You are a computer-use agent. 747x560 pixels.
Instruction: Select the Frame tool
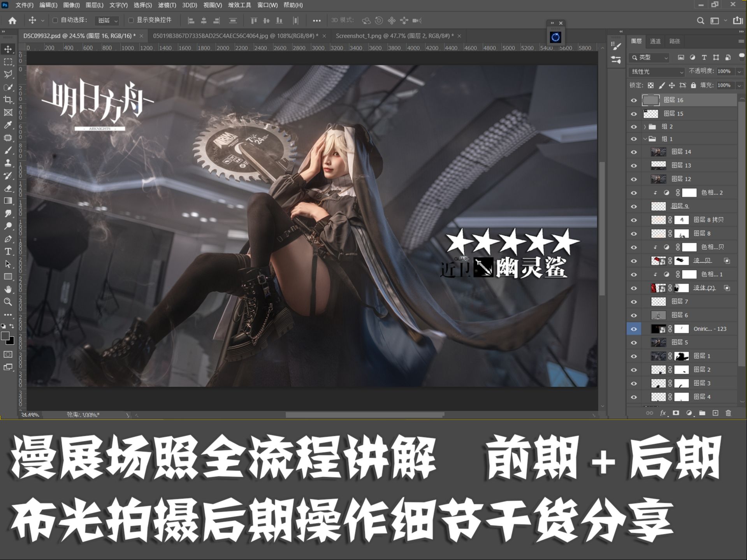coord(8,112)
